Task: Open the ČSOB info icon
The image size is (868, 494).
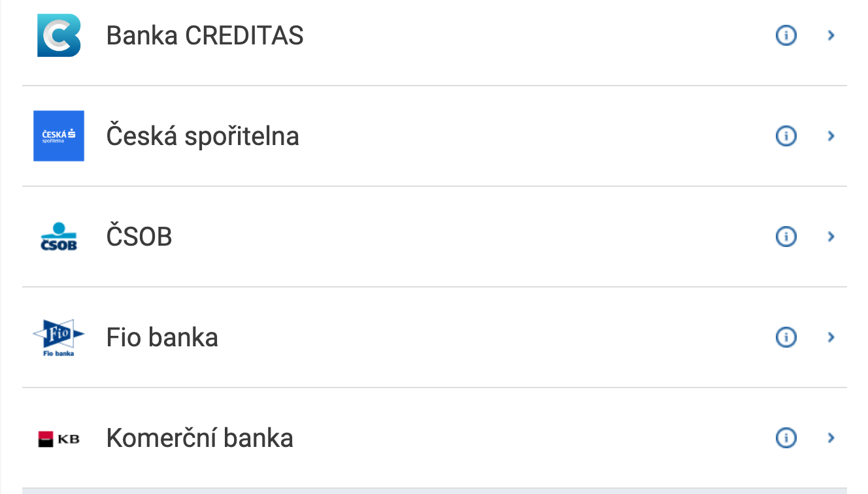Action: (786, 237)
